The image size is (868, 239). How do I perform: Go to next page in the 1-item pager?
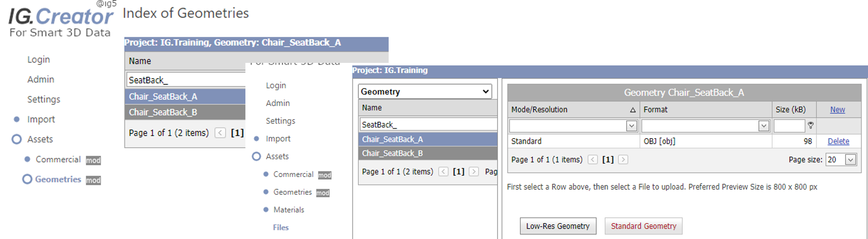623,159
